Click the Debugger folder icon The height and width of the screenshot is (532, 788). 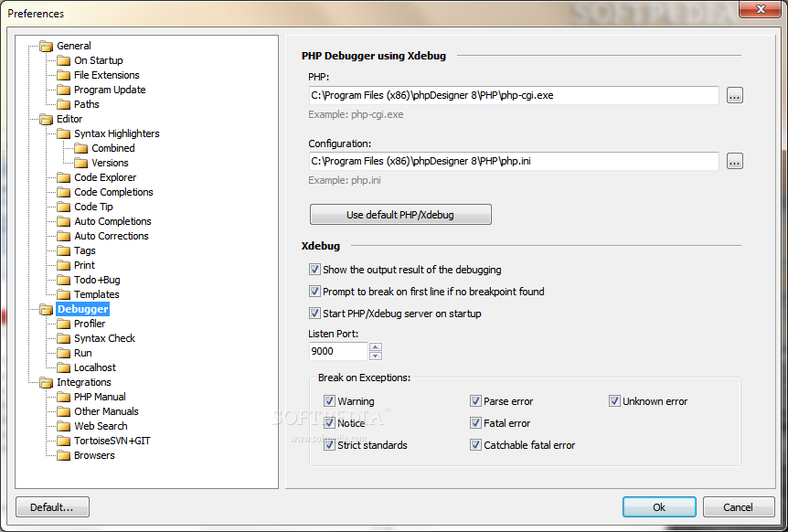(47, 309)
